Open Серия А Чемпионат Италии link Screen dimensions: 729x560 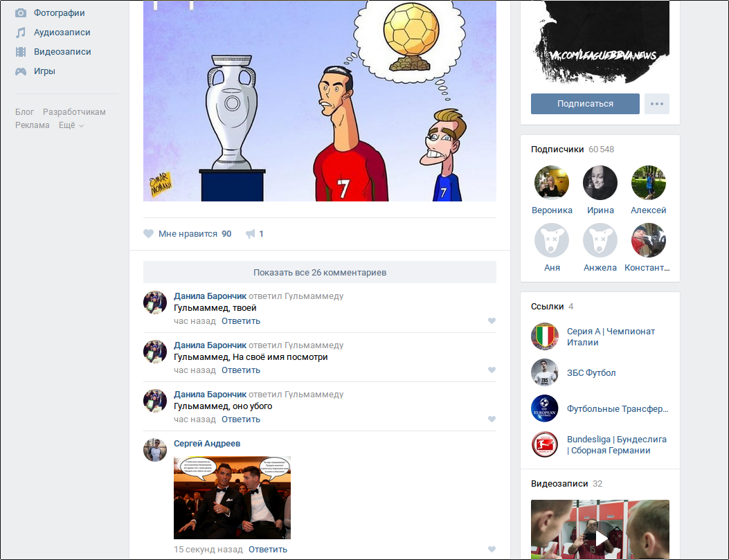611,337
